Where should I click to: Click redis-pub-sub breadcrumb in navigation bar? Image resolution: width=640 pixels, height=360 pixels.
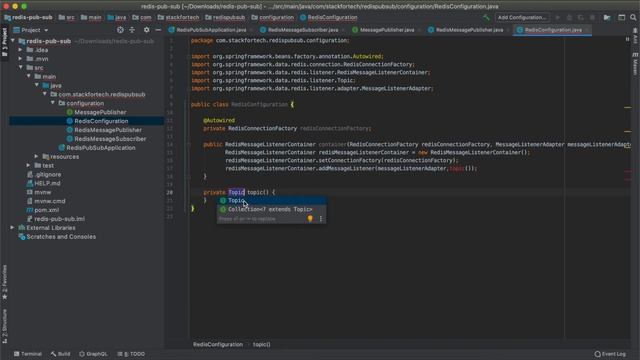click(28, 18)
